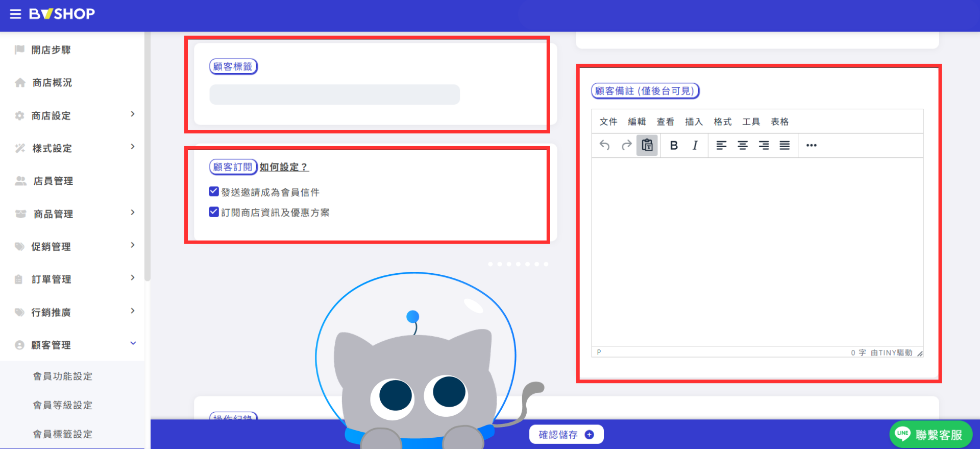Redo the edit in note editor
This screenshot has height=449, width=980.
626,146
